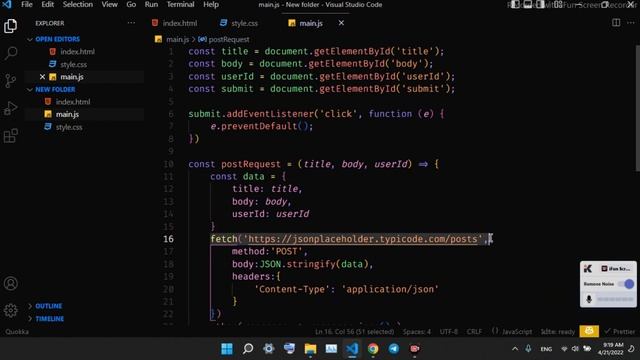Switch to the index.html tab

[174, 23]
